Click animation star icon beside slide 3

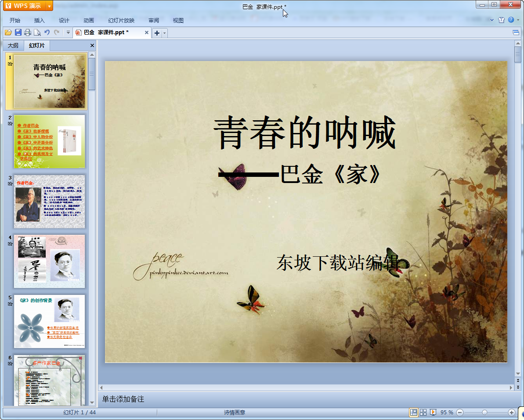(10, 183)
